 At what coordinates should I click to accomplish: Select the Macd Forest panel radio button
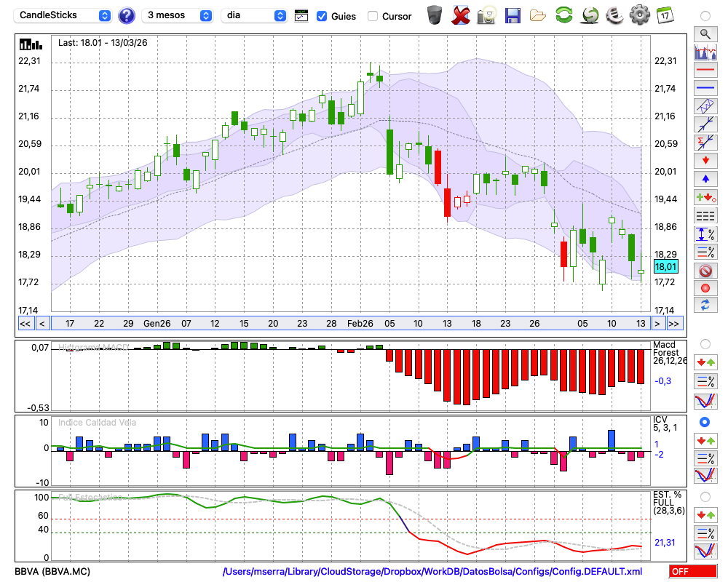click(705, 343)
